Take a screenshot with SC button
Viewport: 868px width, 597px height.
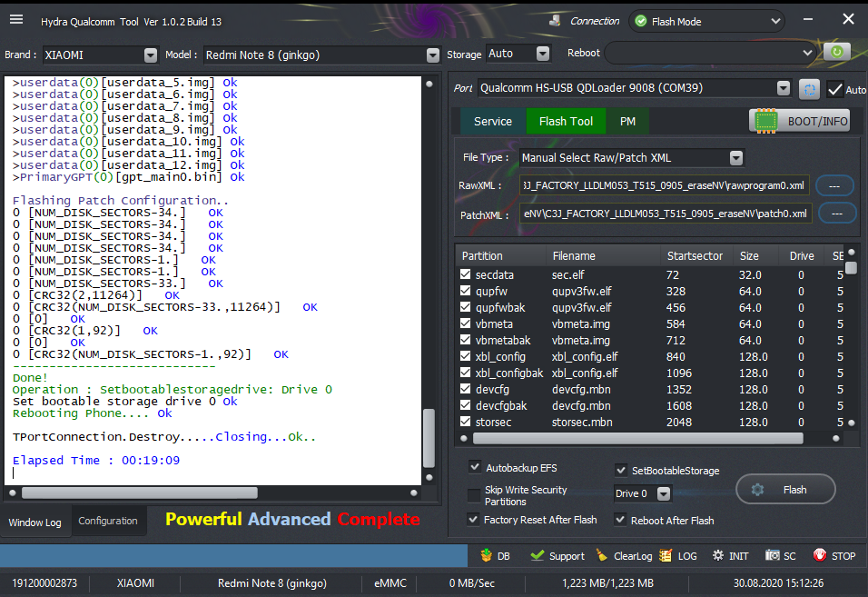click(x=780, y=555)
